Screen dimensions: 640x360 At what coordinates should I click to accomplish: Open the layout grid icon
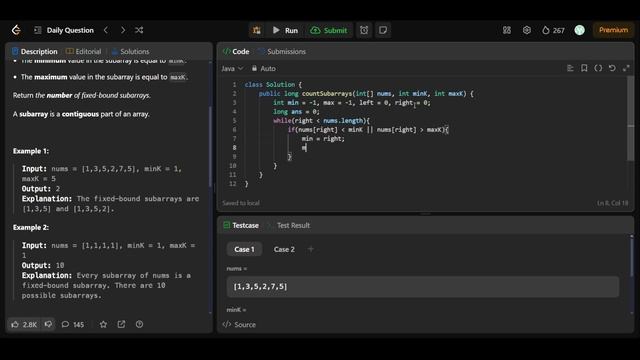(x=507, y=30)
